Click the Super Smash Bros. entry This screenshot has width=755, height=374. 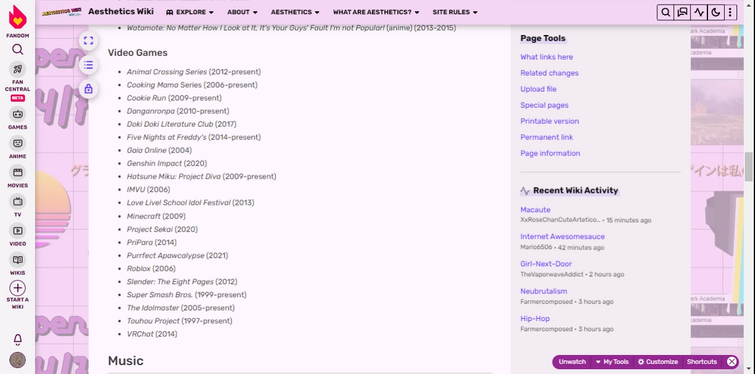tap(186, 295)
